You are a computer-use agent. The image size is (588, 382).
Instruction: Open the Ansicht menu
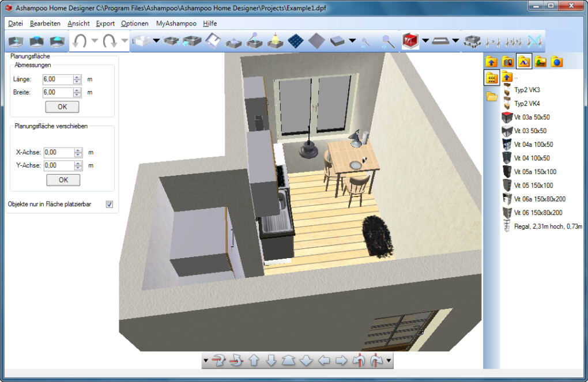pos(78,24)
